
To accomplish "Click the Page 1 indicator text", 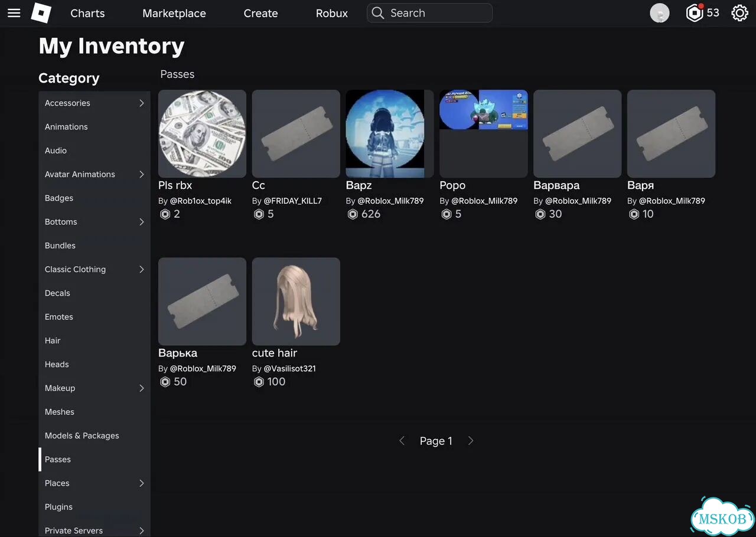I will [x=436, y=441].
